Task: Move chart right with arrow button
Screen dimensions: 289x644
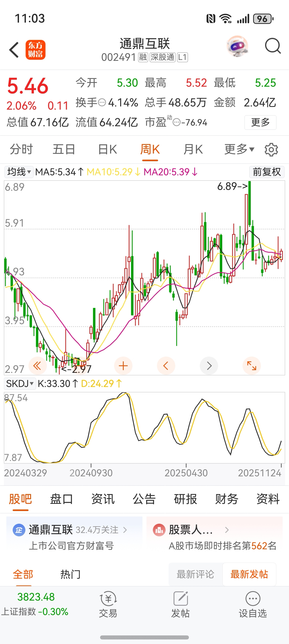Action: pos(209,366)
